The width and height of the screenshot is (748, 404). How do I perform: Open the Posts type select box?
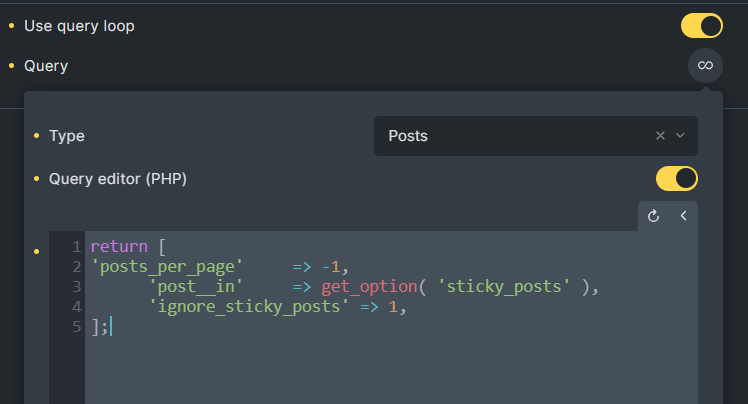[536, 136]
